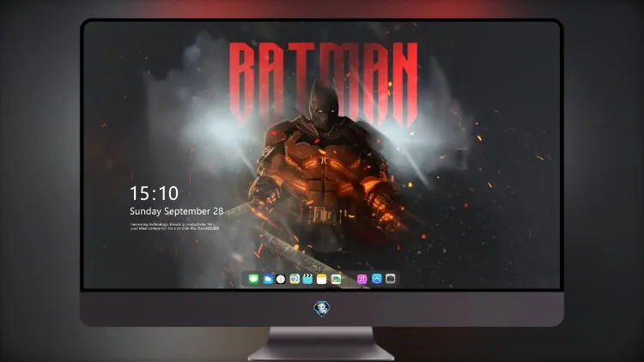Open the Clock app in the dock

tap(281, 279)
